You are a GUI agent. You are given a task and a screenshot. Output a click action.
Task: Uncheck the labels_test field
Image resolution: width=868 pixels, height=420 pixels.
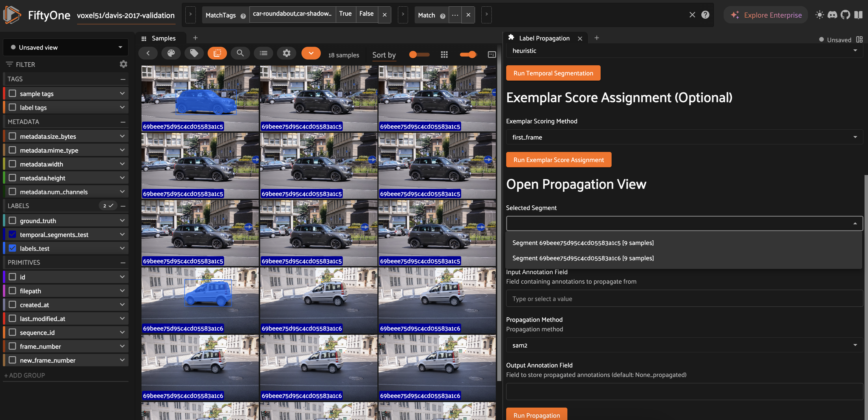12,248
